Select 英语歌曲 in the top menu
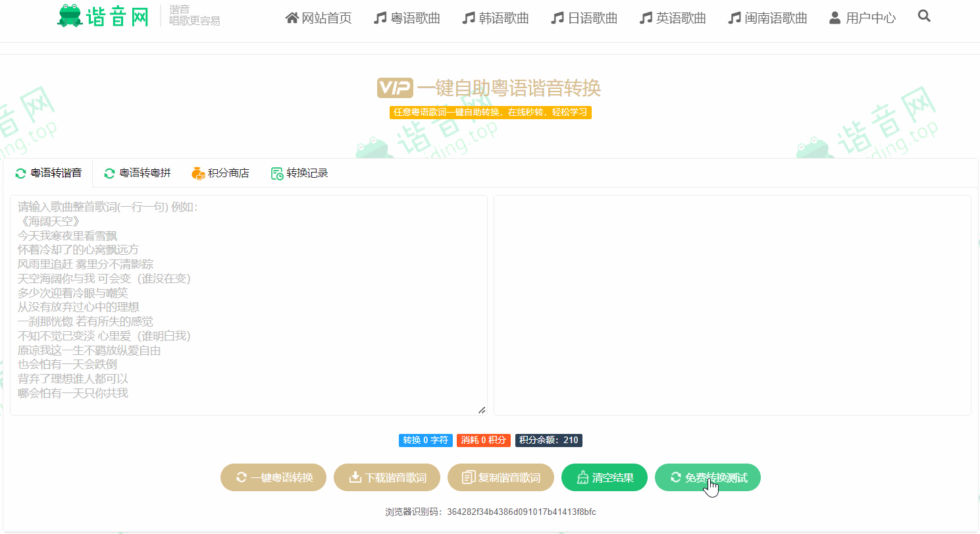 tap(673, 18)
